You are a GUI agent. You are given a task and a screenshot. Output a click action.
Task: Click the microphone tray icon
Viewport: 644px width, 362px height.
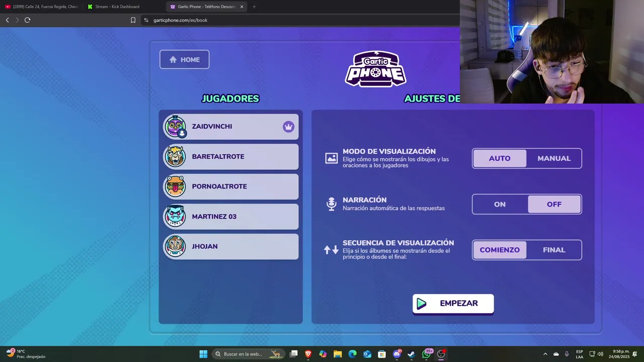[567, 354]
